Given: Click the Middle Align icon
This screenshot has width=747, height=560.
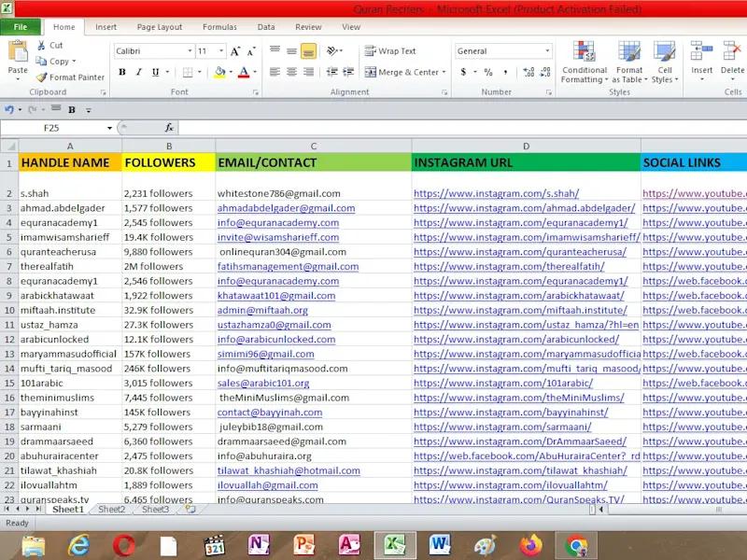Looking at the screenshot, I should tap(291, 50).
